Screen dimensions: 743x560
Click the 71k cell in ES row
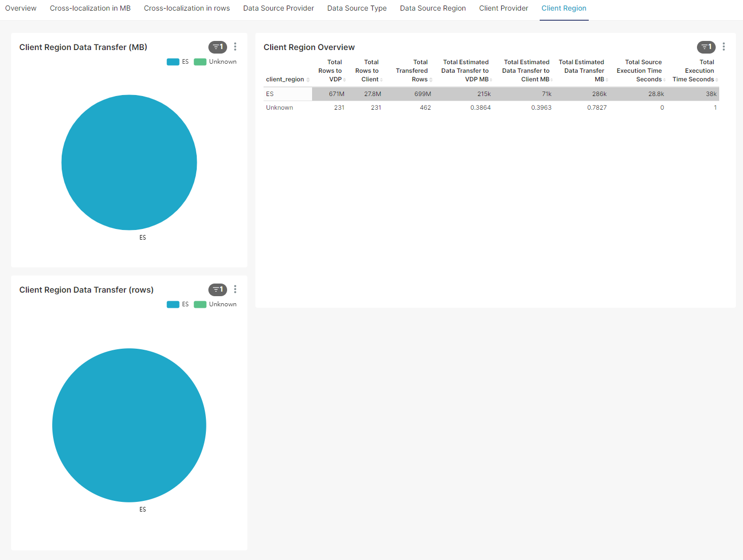[547, 94]
